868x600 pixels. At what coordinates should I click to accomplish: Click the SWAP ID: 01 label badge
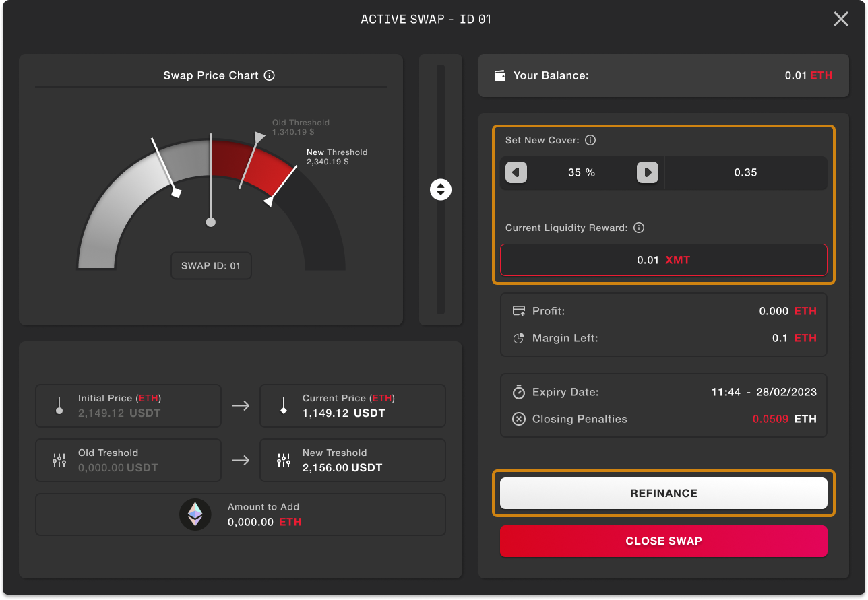211,266
